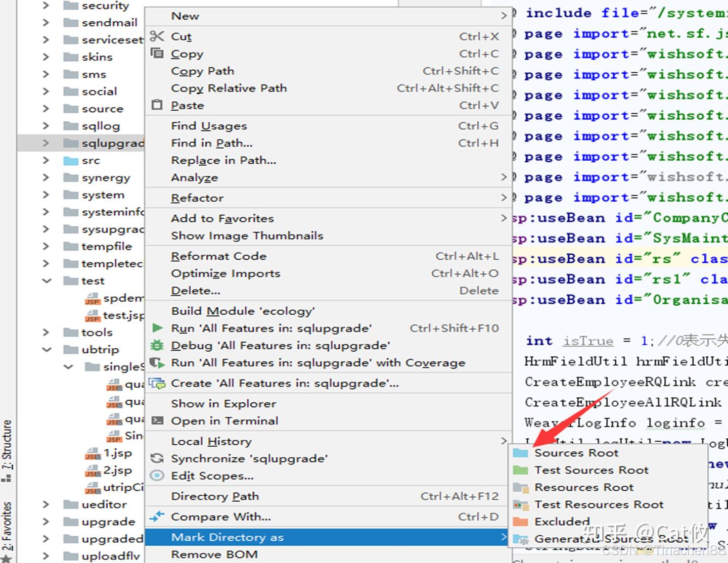Click the Copy icon in context menu
Viewport: 728px width, 563px height.
(157, 53)
